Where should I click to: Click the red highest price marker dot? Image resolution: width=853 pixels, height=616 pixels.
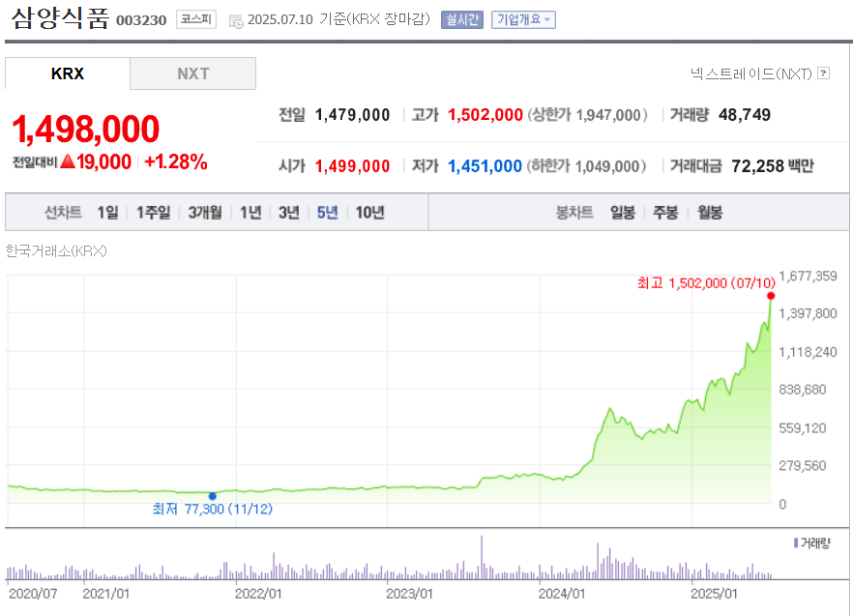[x=771, y=295]
